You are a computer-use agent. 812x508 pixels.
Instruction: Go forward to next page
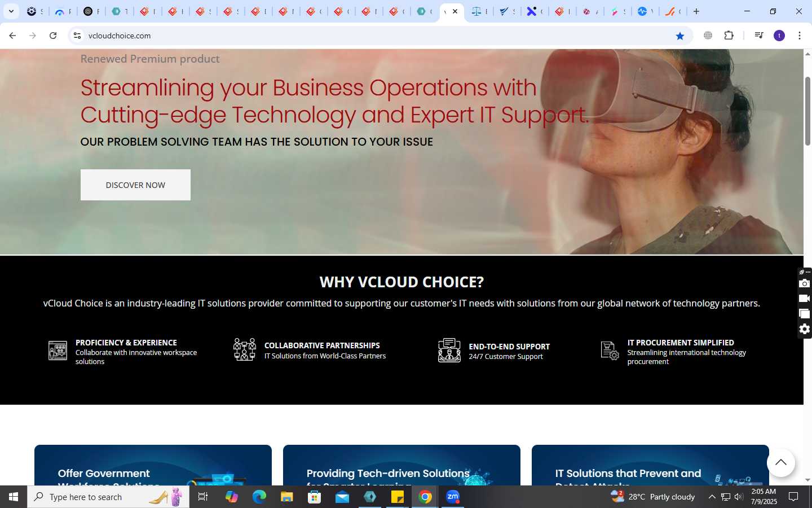pyautogui.click(x=33, y=36)
